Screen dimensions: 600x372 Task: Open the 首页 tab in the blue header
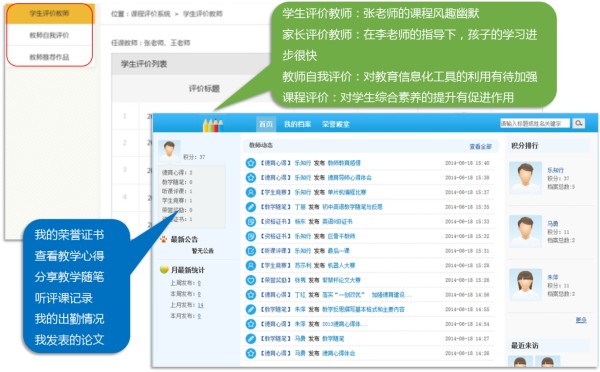point(266,124)
